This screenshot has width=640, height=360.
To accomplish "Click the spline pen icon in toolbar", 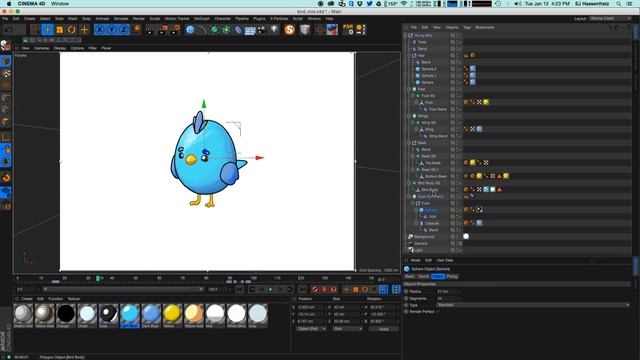I will pyautogui.click(x=202, y=29).
